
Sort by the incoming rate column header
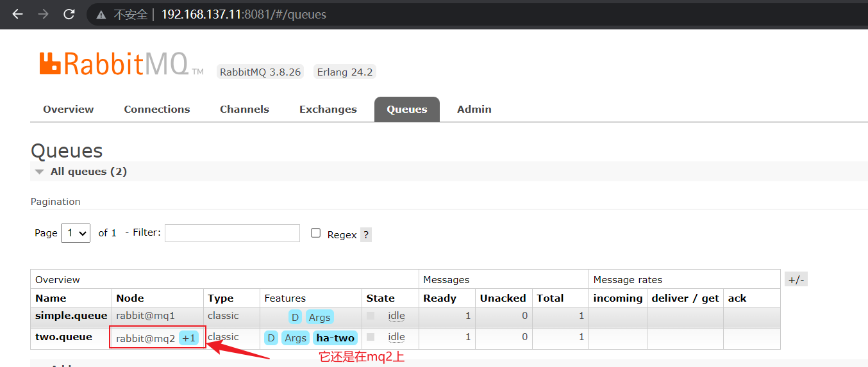pos(618,298)
